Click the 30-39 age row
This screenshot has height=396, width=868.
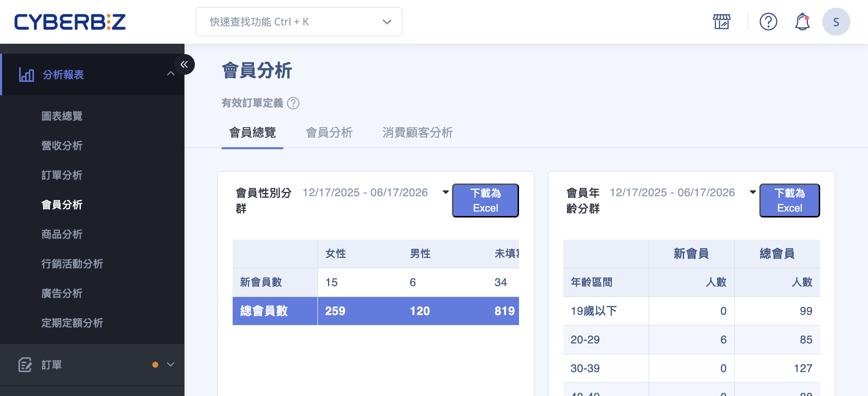tap(691, 368)
